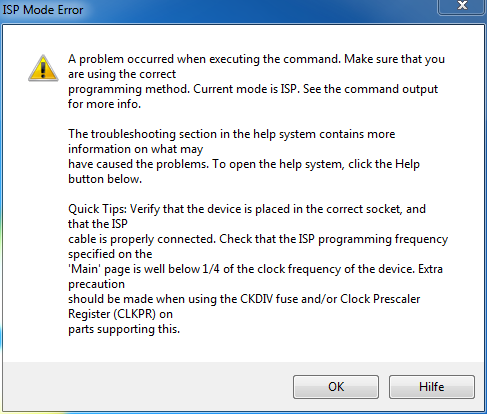Click the text 'for more info.'

[x=104, y=104]
